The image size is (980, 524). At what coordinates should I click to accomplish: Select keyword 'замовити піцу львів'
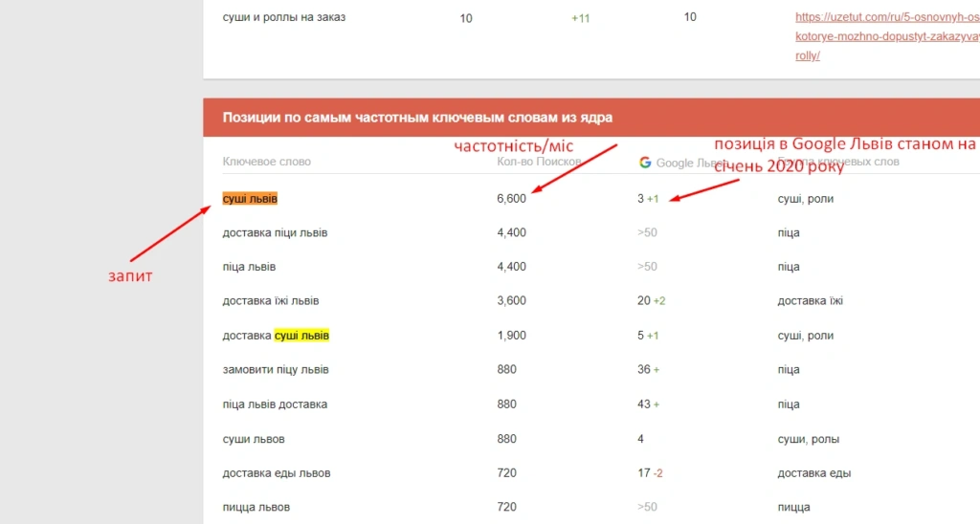(x=276, y=370)
